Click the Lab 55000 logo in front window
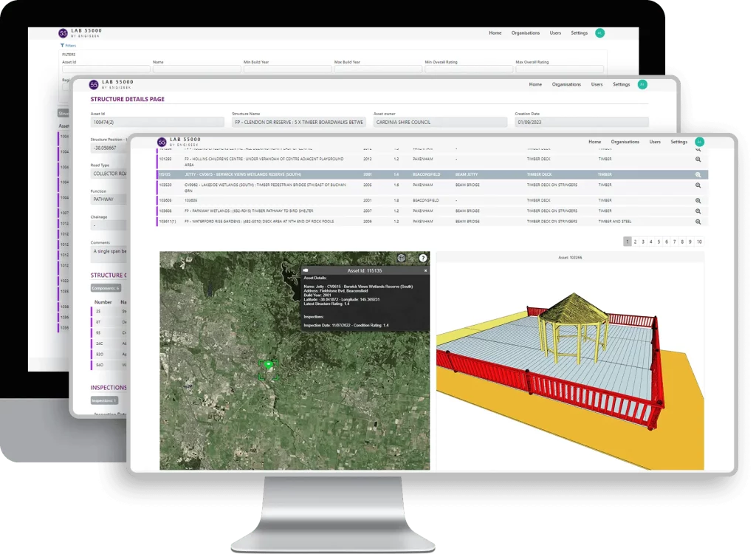Viewport: 756px width, 554px height. tap(162, 142)
